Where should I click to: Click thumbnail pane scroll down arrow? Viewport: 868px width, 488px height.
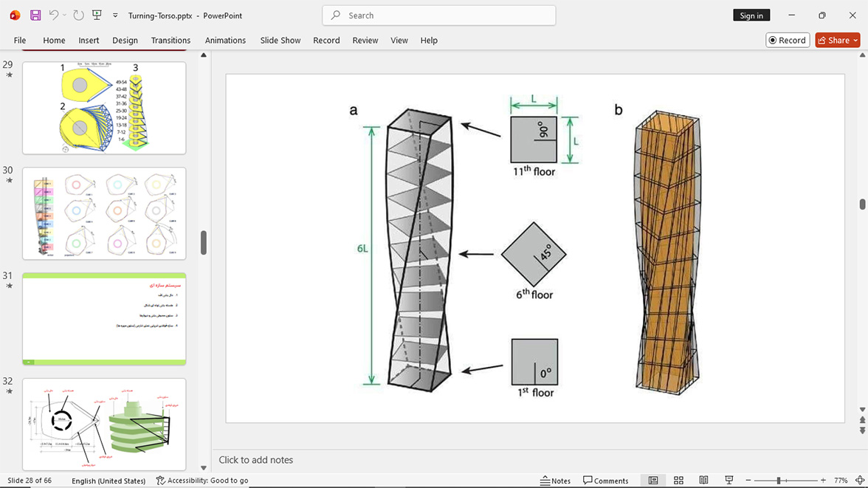[204, 468]
